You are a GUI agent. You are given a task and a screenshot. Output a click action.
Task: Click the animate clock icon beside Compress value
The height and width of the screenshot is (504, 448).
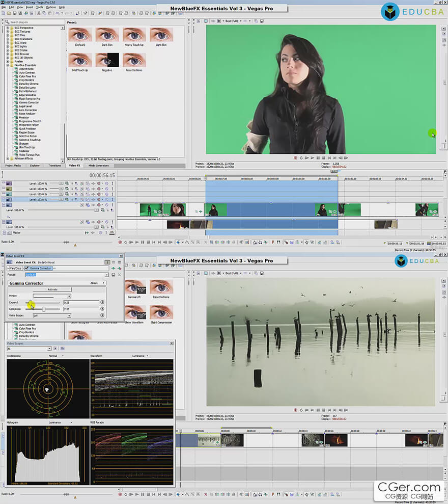pyautogui.click(x=102, y=309)
